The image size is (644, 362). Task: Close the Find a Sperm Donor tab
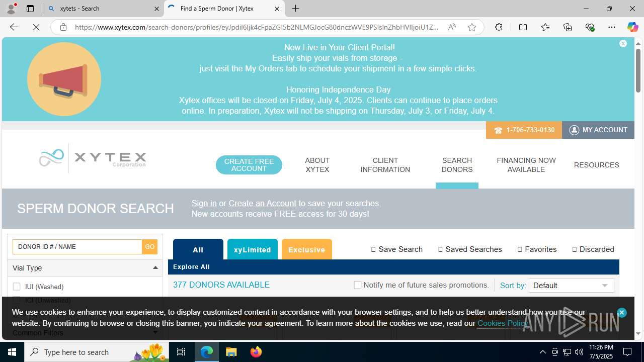pyautogui.click(x=277, y=9)
